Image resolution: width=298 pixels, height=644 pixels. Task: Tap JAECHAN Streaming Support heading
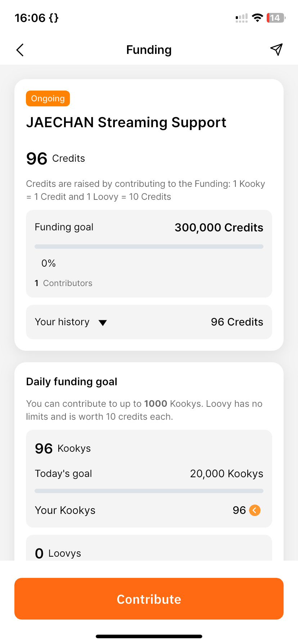coord(126,123)
